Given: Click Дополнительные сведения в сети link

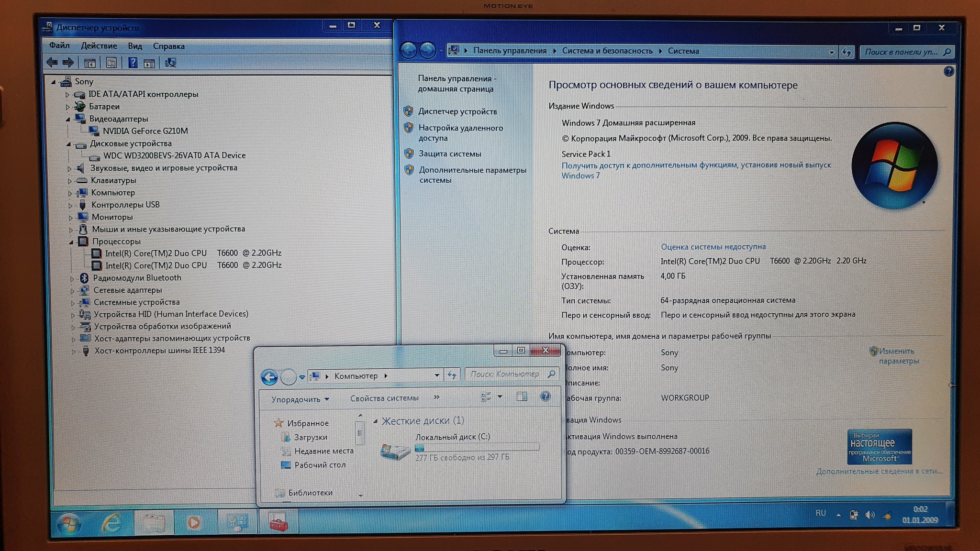Looking at the screenshot, I should click(x=880, y=471).
